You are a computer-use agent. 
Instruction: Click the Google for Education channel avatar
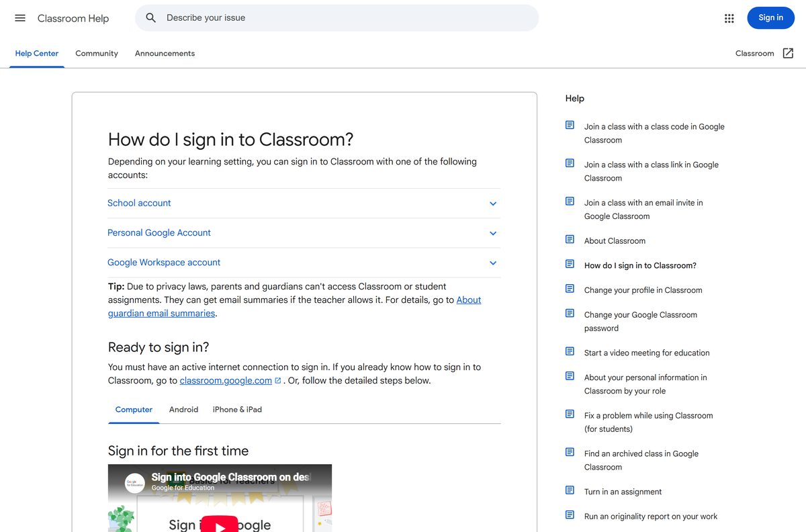click(135, 483)
